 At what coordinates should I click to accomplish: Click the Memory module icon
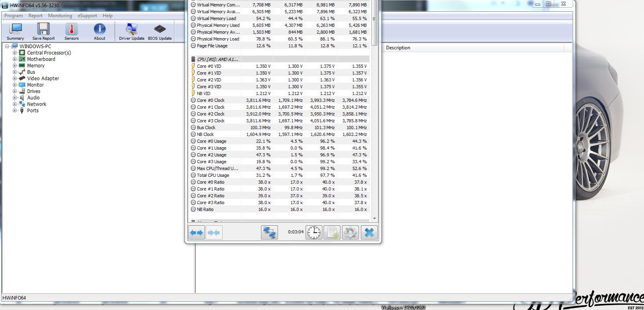22,65
